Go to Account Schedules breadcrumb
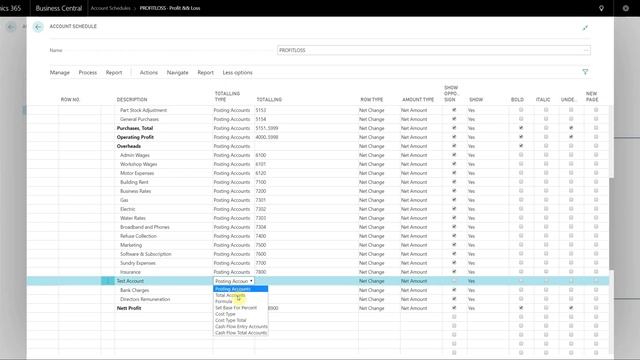This screenshot has width=640, height=360. tap(110, 8)
